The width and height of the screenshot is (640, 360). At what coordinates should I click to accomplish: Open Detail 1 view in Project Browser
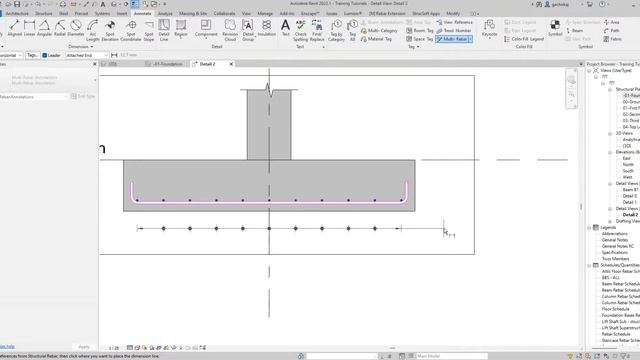tap(629, 202)
